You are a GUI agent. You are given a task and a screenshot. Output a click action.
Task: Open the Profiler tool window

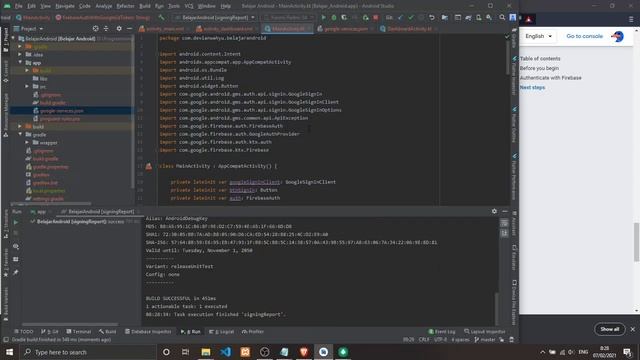253,331
